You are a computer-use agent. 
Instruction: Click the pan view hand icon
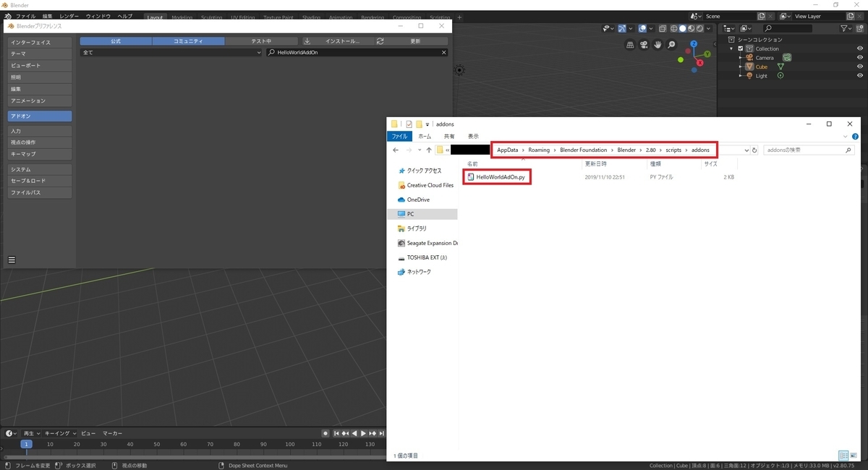point(658,44)
